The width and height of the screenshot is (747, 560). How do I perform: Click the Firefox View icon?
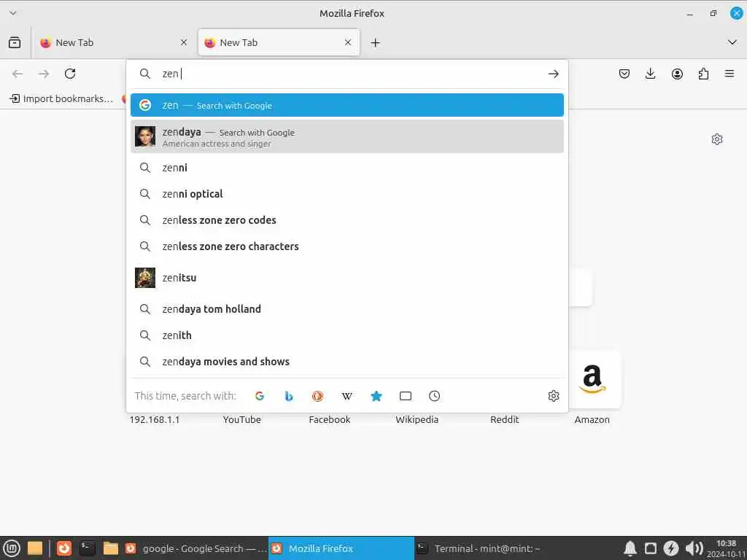pos(15,42)
